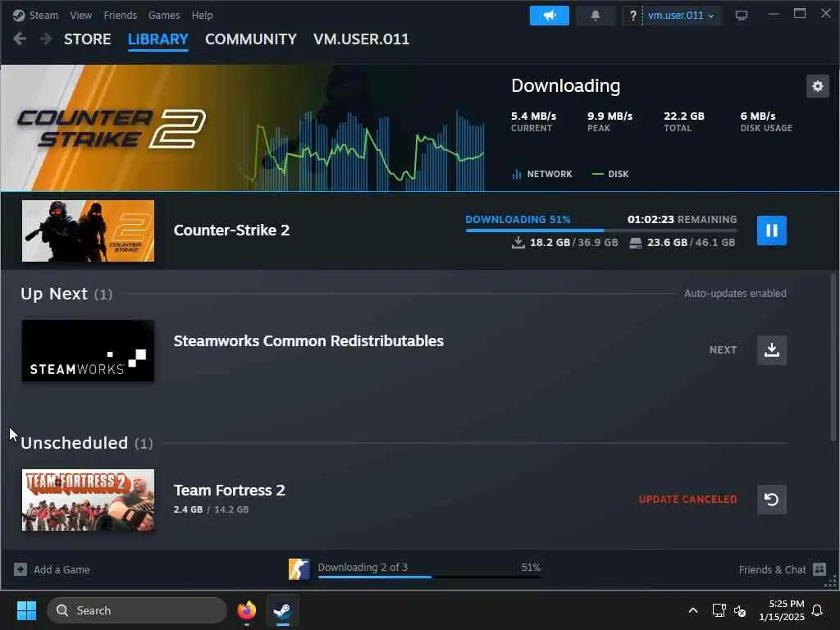Switch to the STORE tab
840x630 pixels.
[x=87, y=39]
